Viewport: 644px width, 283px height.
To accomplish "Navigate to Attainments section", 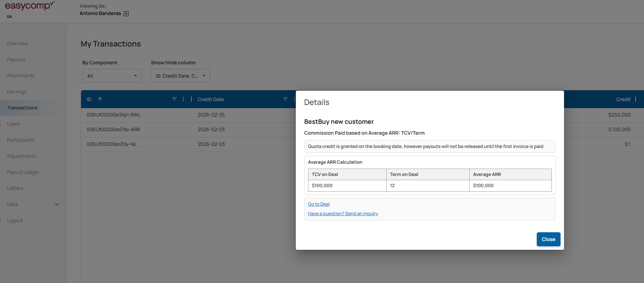I will point(21,76).
